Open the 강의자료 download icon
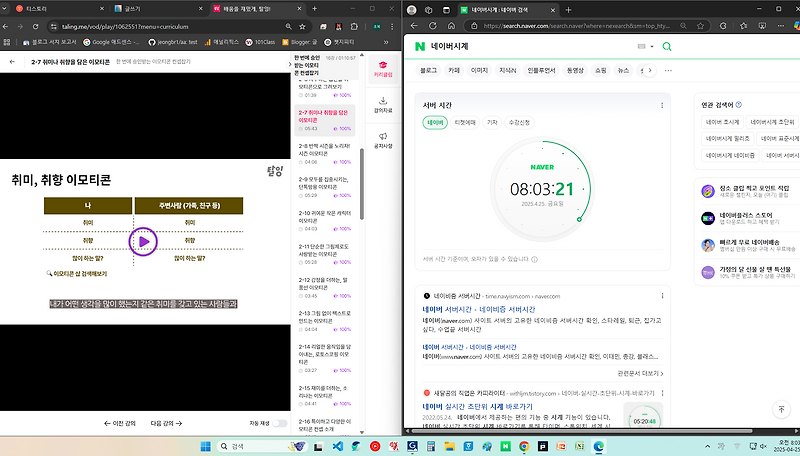 383,105
